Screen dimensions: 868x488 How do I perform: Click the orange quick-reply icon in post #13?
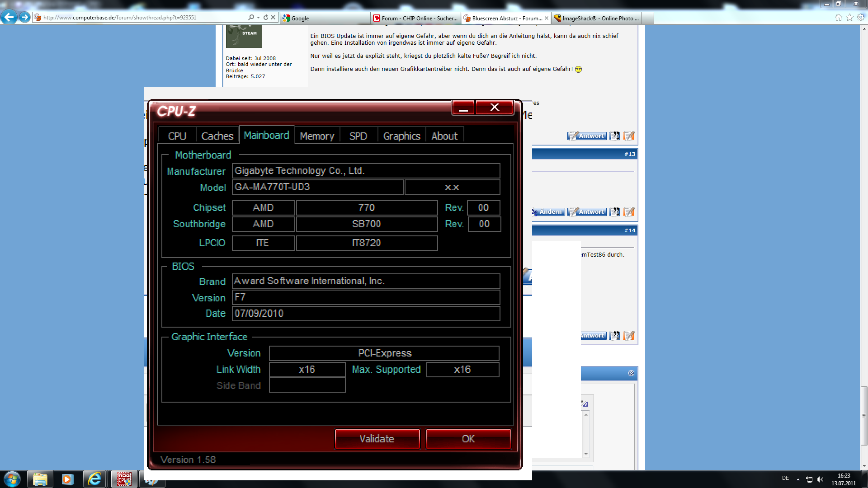628,212
